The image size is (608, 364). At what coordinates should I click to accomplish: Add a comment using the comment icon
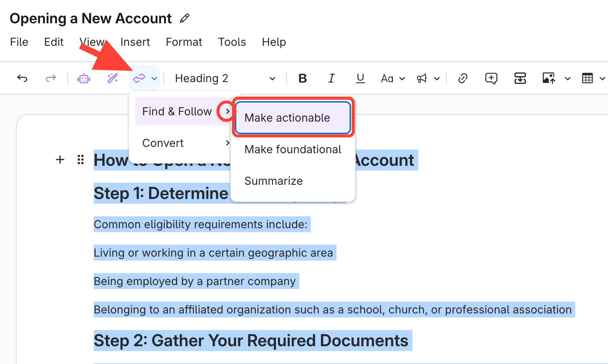(491, 79)
